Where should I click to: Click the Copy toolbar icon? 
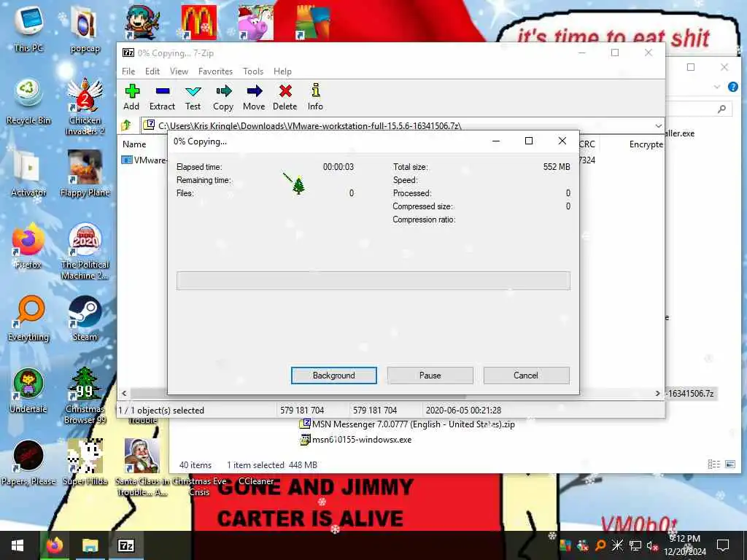pyautogui.click(x=223, y=97)
